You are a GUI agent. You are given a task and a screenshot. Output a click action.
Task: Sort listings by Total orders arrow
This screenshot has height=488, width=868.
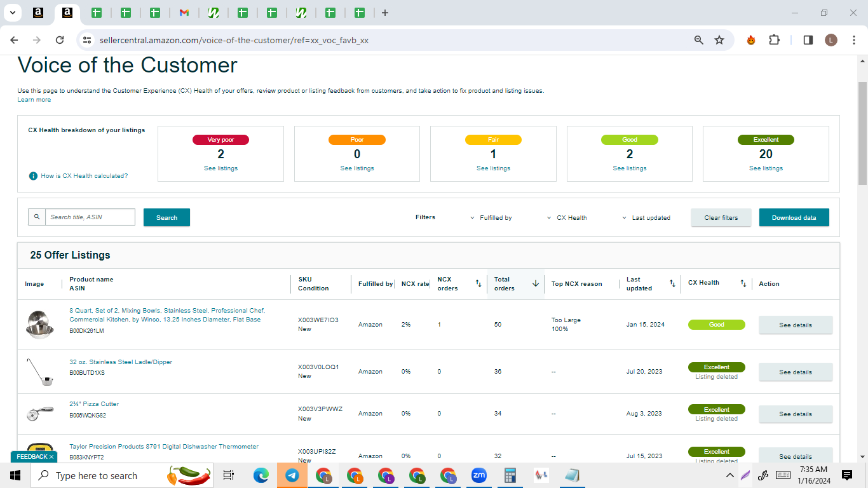(536, 283)
